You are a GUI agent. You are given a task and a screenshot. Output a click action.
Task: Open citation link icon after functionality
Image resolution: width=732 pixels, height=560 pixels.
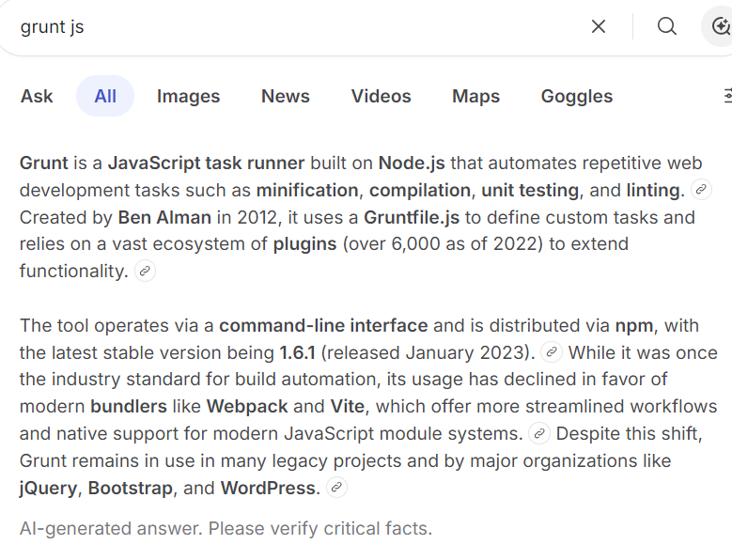click(x=146, y=271)
